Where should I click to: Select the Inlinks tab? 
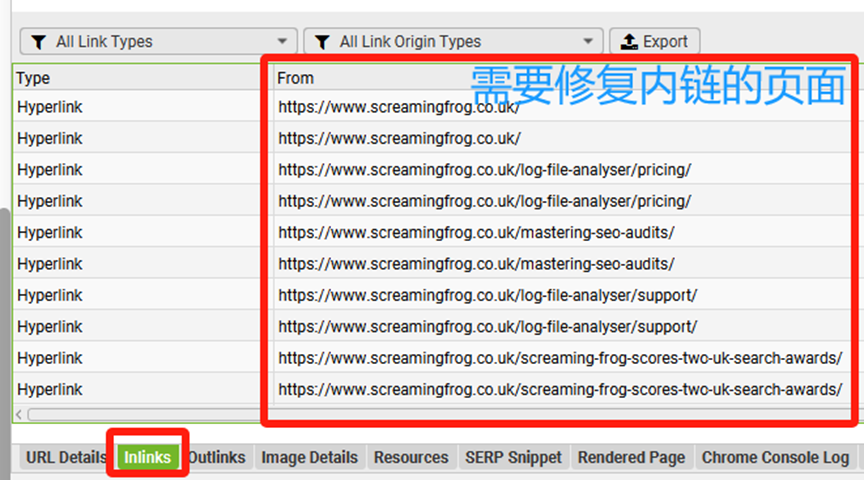[147, 458]
